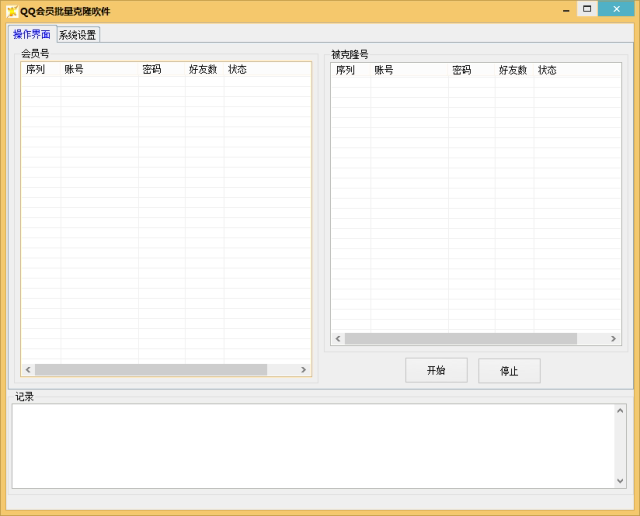This screenshot has height=516, width=640.
Task: Sort 被克隆号 list by 好友数 column
Action: (514, 70)
